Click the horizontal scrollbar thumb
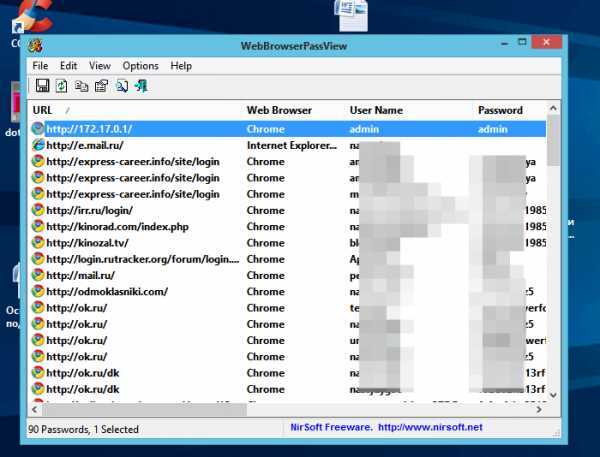Screen dimensions: 600x457 click(144, 410)
